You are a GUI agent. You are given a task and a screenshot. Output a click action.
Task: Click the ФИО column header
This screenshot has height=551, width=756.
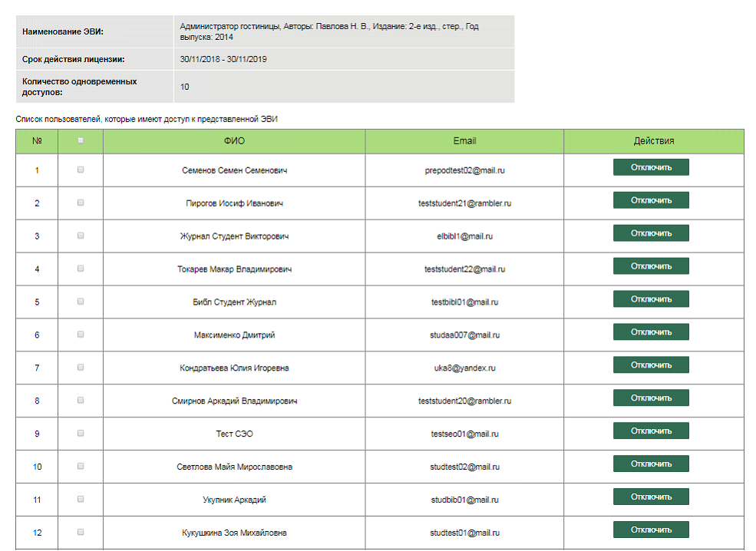point(234,141)
